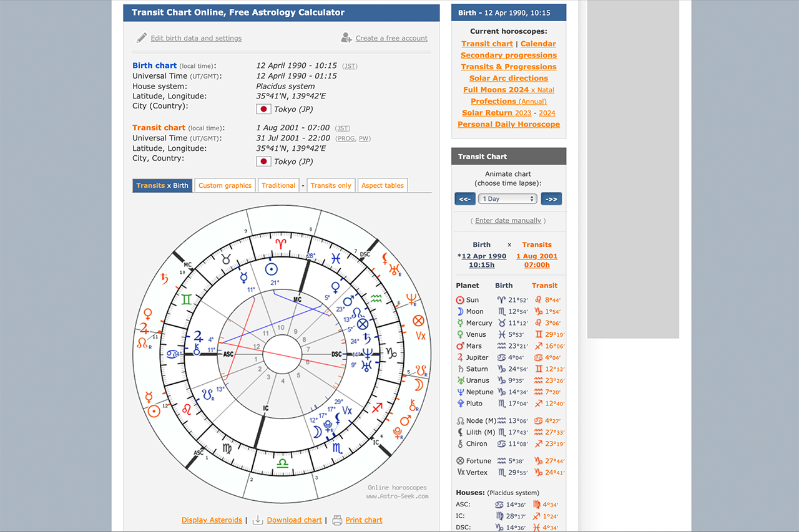The height and width of the screenshot is (532, 799).
Task: Open 'Profections (Annual)' link
Action: [x=509, y=101]
